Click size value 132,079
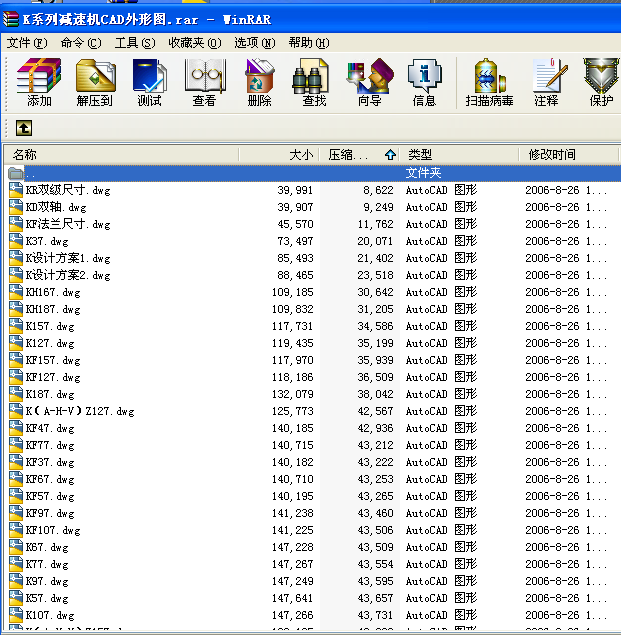This screenshot has width=621, height=635. [x=292, y=394]
